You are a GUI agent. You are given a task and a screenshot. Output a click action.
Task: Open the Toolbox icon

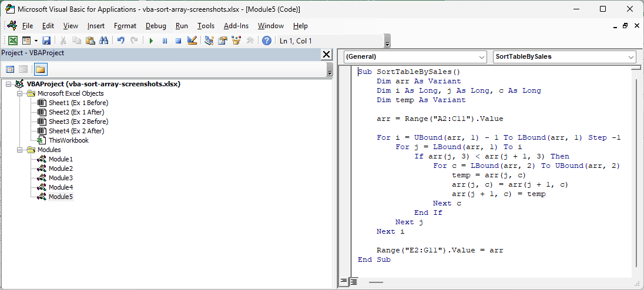[249, 41]
